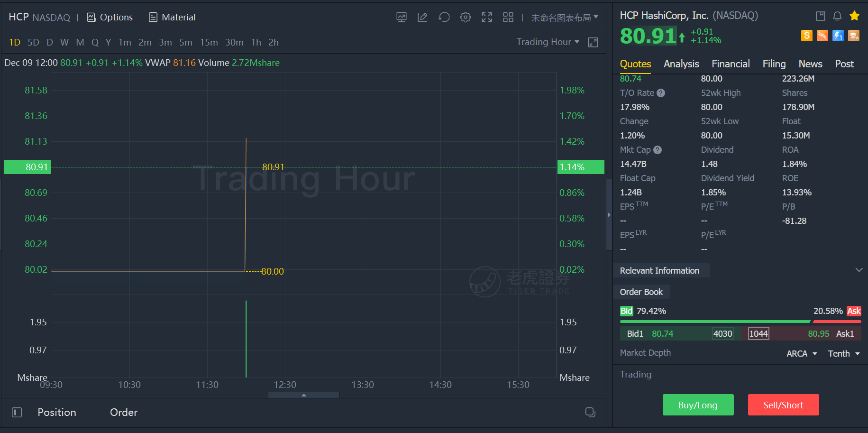Click the Mkt Cap help question icon

click(658, 150)
